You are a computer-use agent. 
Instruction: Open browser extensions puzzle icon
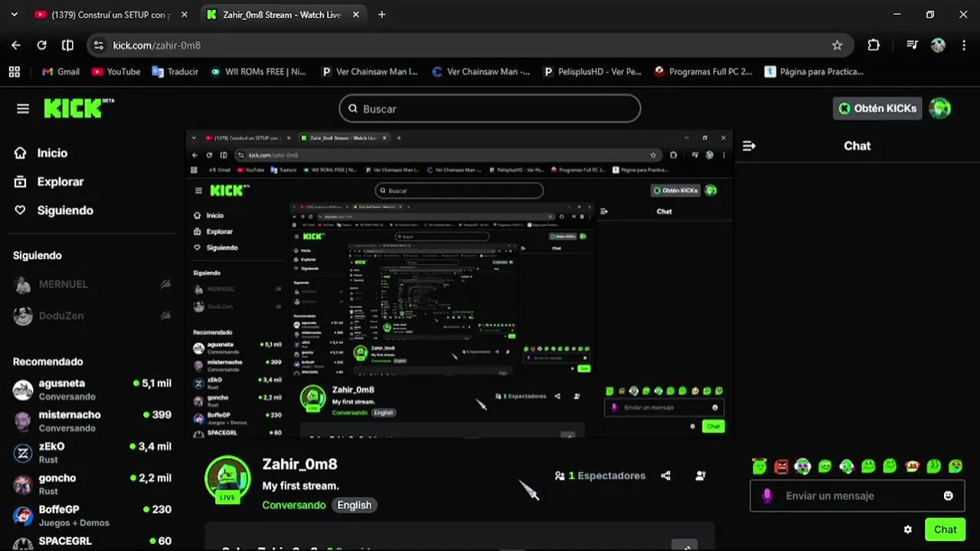874,45
